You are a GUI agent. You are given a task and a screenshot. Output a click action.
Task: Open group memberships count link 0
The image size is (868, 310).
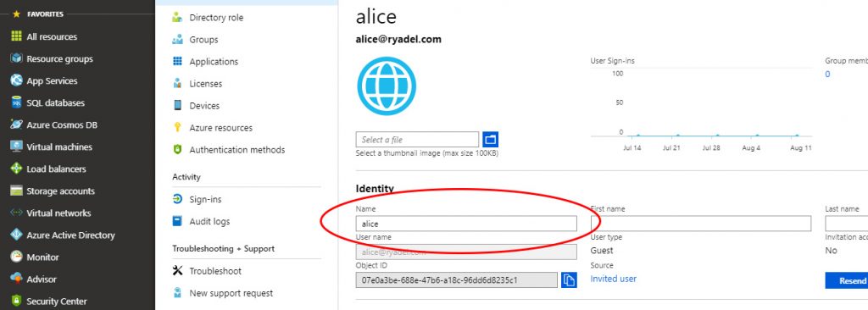[827, 75]
